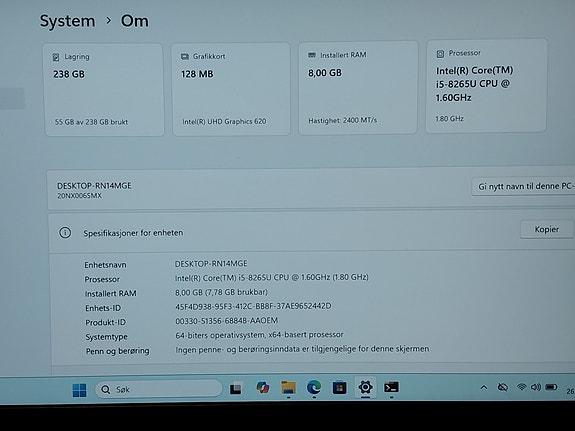Click the Søk taskbar search box
This screenshot has width=575, height=431.
pos(158,389)
